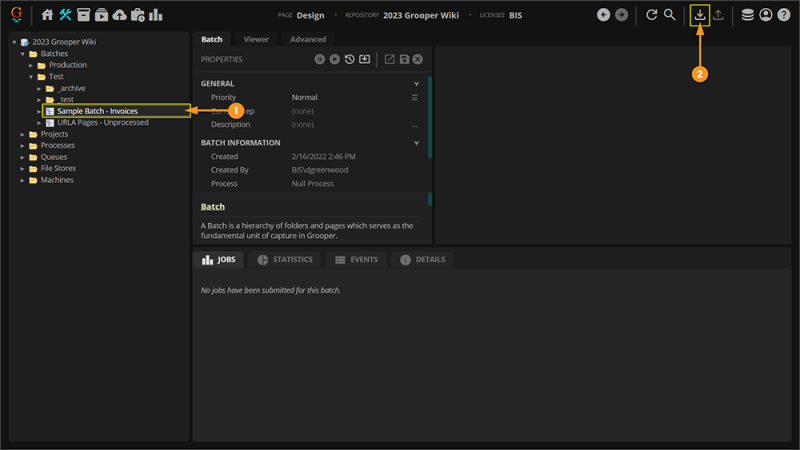Image resolution: width=800 pixels, height=450 pixels.
Task: Switch to the DETAILS tab
Action: 422,260
